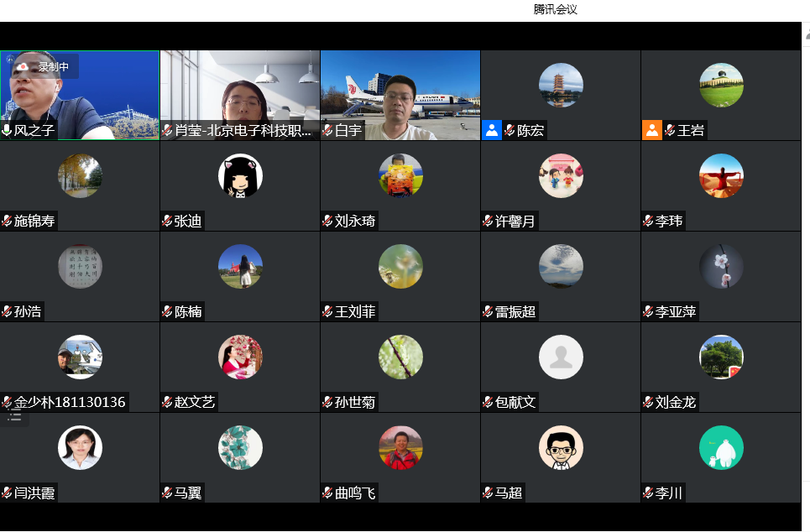Viewport: 810px width, 532px height.
Task: Click 曲鸣飞's muted mic icon
Action: (328, 493)
